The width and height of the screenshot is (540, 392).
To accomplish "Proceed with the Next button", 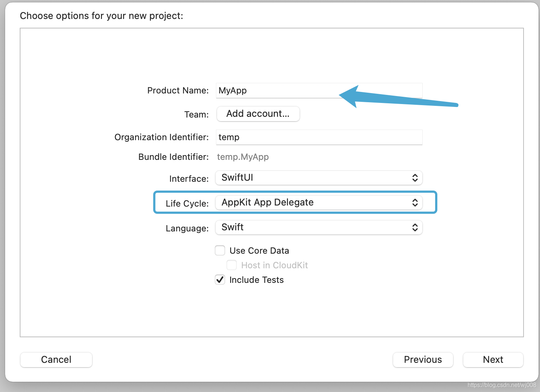I will click(x=493, y=360).
